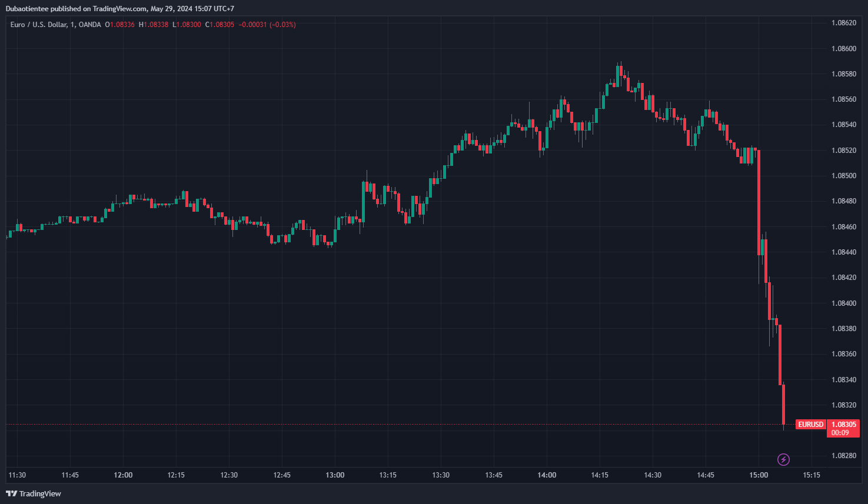Click the 1.08580 price axis label

[x=843, y=74]
